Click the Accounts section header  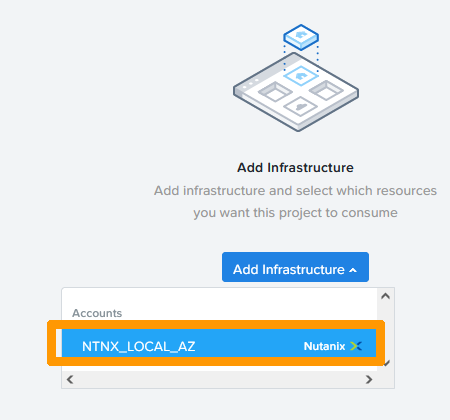(x=97, y=313)
